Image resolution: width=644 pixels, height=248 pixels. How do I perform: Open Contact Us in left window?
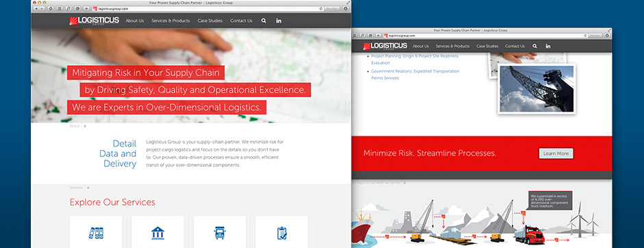[x=241, y=21]
